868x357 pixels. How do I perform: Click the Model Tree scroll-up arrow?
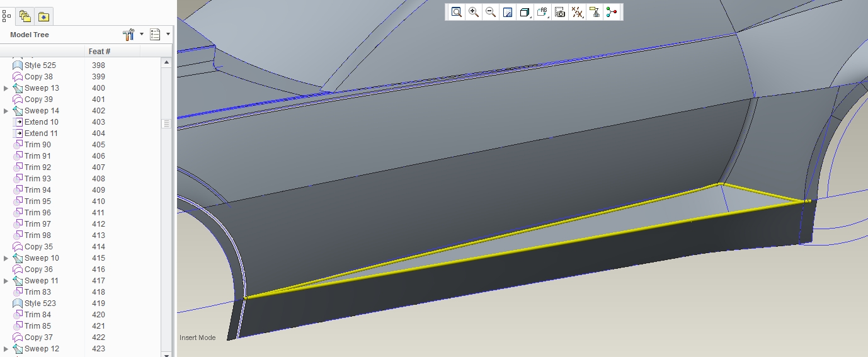pos(166,62)
